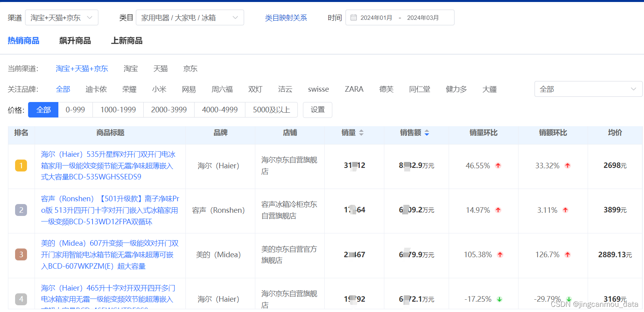This screenshot has width=644, height=312.
Task: Switch to the 热销商品 tab
Action: click(23, 40)
